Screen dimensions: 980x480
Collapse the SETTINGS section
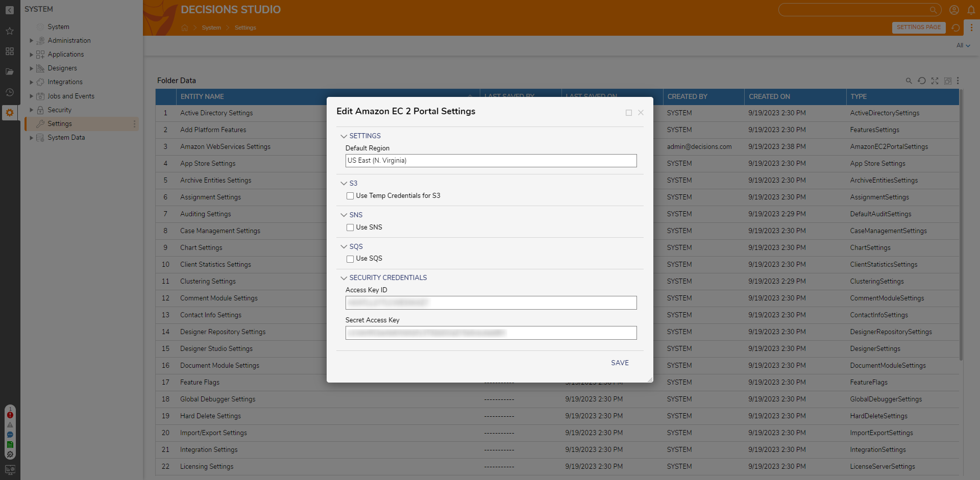point(344,136)
